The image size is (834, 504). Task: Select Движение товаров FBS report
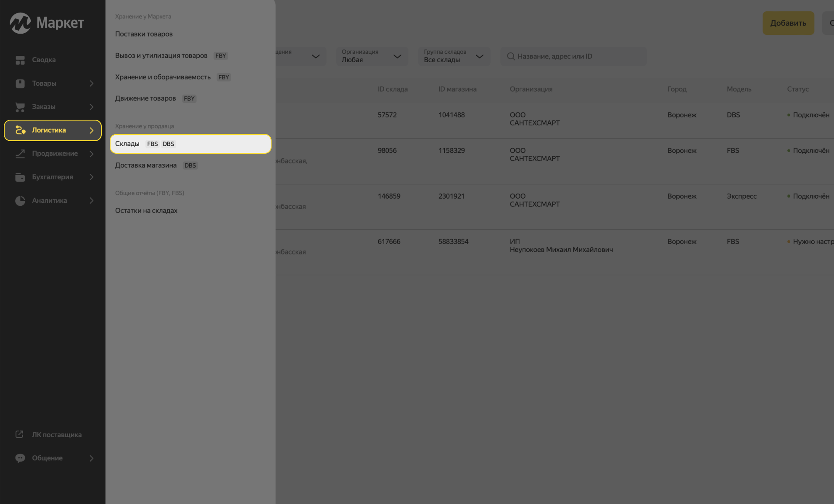[x=145, y=98]
